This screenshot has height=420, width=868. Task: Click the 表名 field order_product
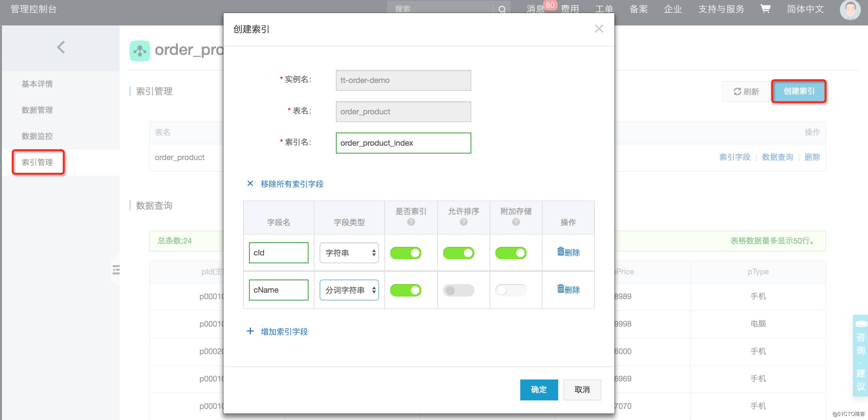point(403,112)
